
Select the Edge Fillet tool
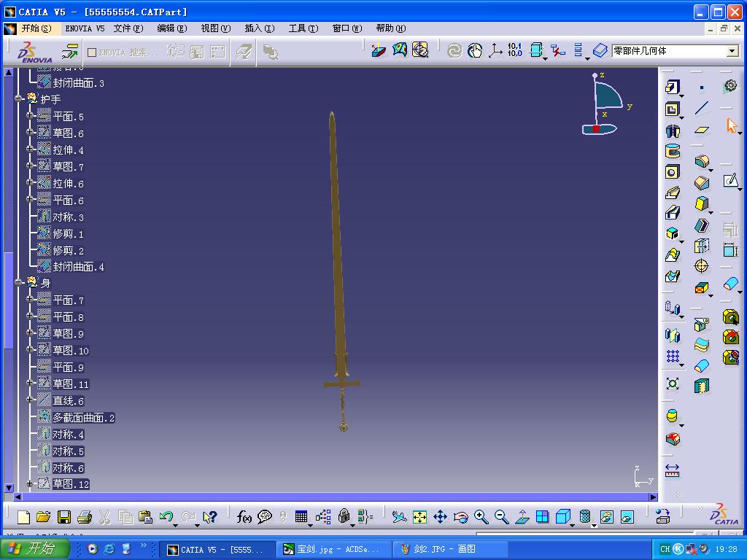[701, 161]
